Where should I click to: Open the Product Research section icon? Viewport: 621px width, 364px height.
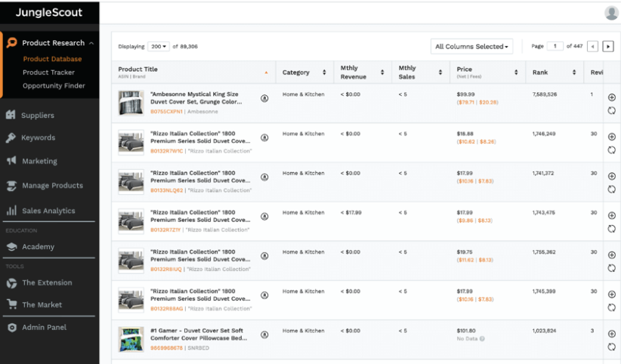(x=12, y=42)
